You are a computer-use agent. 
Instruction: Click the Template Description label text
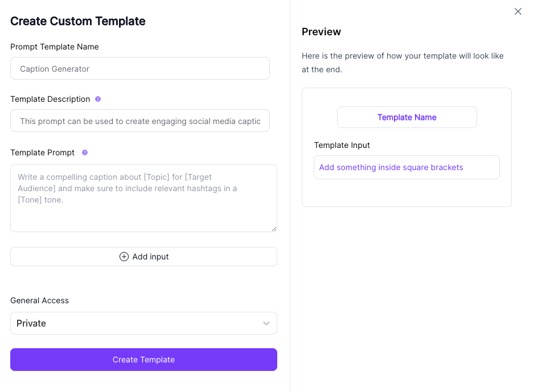[x=50, y=99]
